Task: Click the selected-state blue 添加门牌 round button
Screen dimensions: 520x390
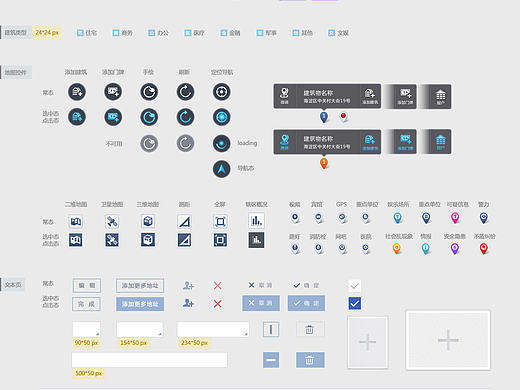Action: pos(113,117)
